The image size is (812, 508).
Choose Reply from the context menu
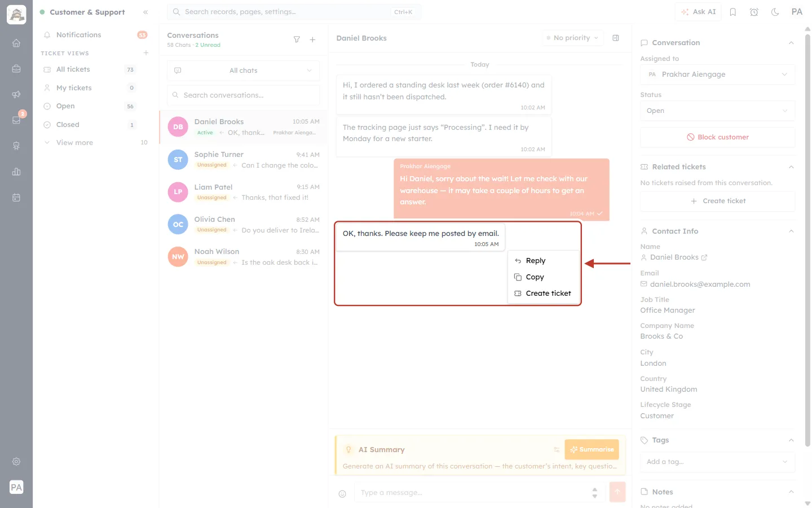[x=544, y=261]
